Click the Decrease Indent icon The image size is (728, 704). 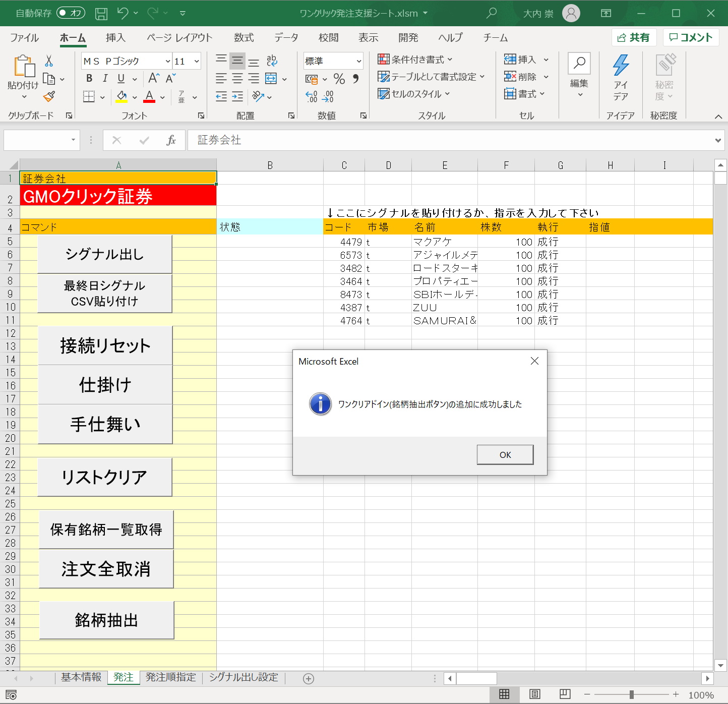221,96
